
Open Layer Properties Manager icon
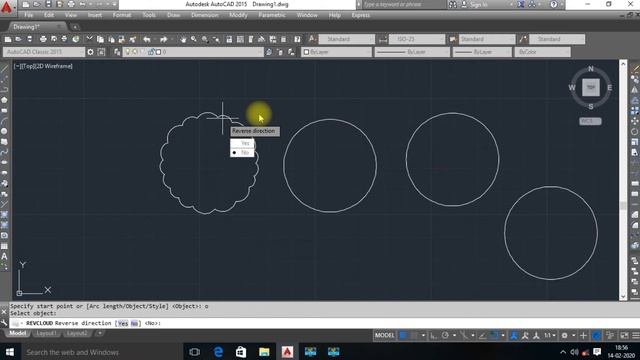[117, 52]
